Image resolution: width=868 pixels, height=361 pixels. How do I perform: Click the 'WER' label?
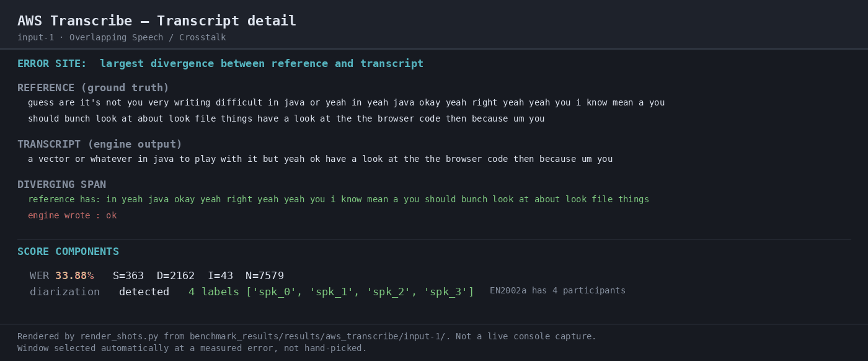coord(39,276)
